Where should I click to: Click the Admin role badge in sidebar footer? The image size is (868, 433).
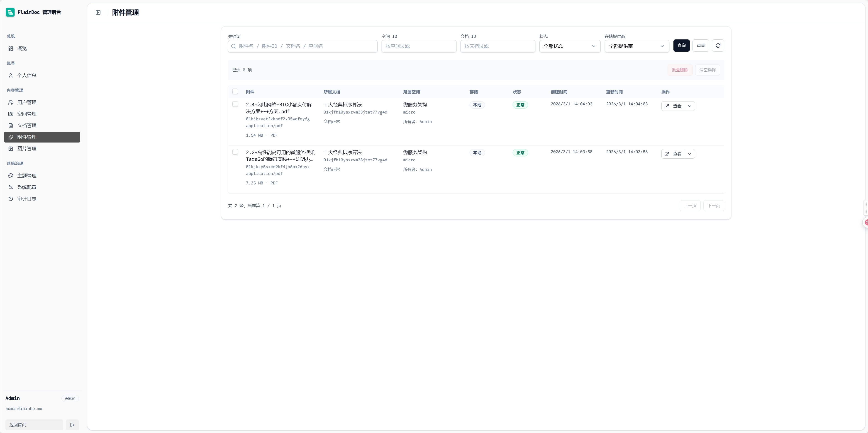(x=70, y=398)
